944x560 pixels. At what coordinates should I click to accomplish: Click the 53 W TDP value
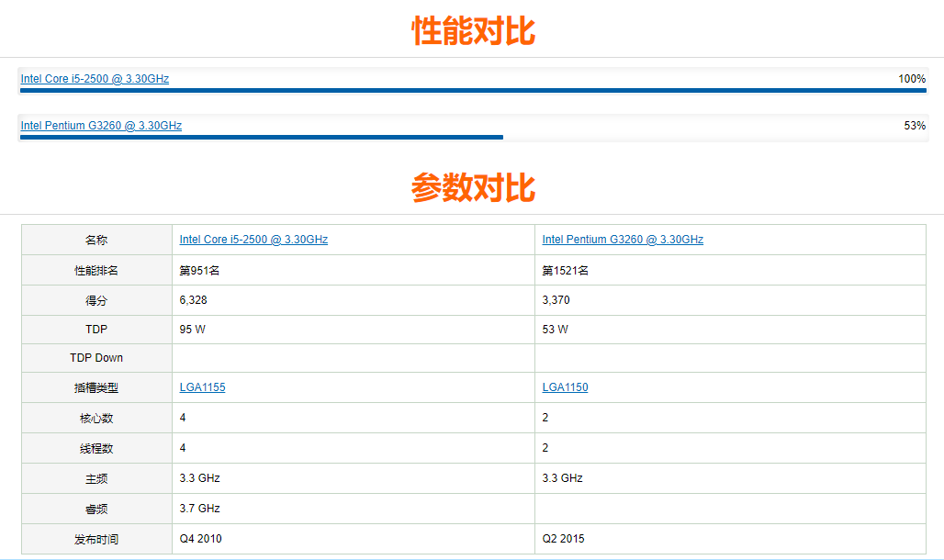click(555, 330)
